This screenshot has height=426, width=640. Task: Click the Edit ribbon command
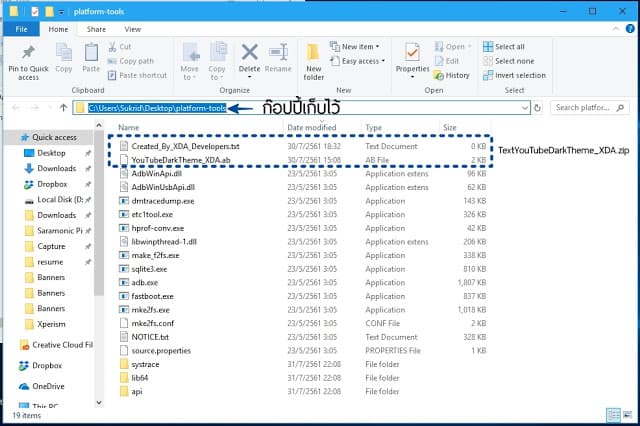coord(447,61)
